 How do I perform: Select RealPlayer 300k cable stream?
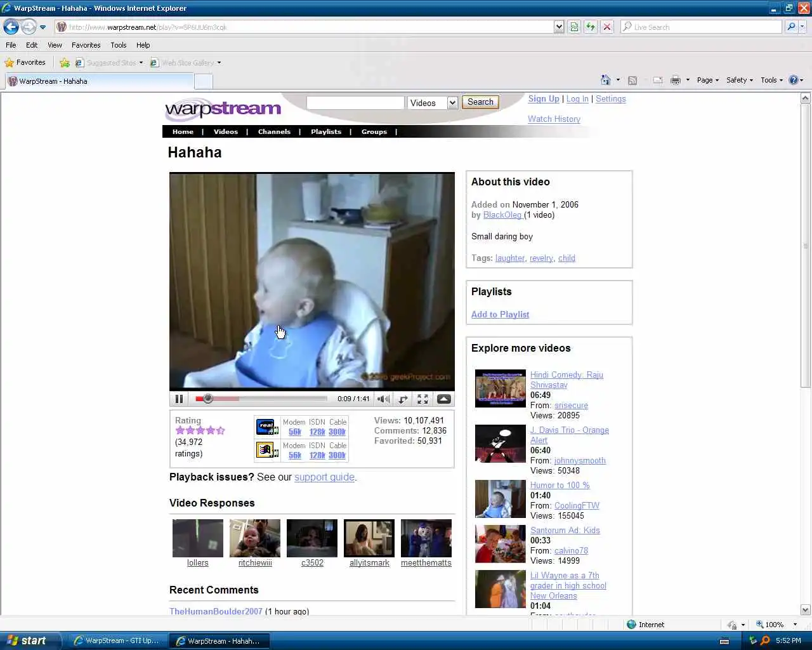(x=337, y=432)
